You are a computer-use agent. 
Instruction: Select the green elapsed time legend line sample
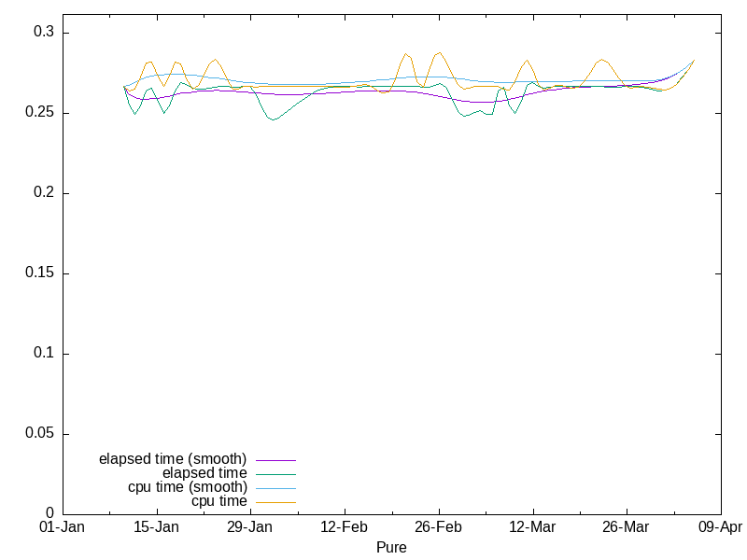pyautogui.click(x=276, y=474)
